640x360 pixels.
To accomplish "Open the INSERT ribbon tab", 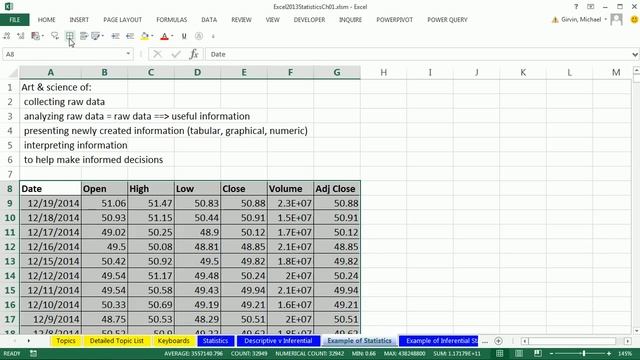I will (79, 20).
